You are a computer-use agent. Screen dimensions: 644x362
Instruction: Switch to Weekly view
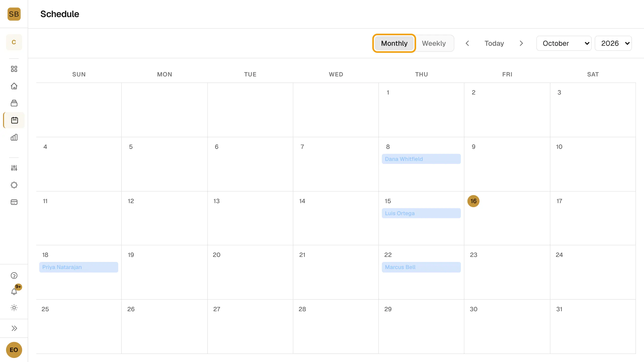pyautogui.click(x=434, y=43)
